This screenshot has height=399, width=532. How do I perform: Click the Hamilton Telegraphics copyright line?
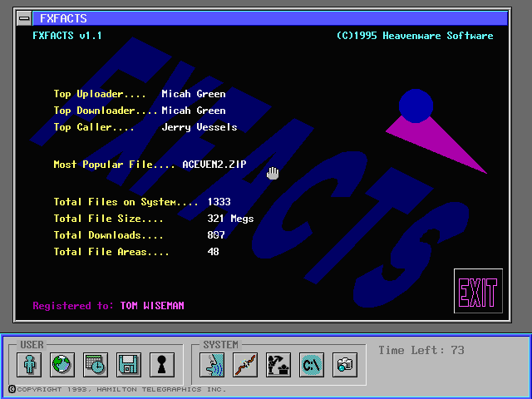click(119, 389)
